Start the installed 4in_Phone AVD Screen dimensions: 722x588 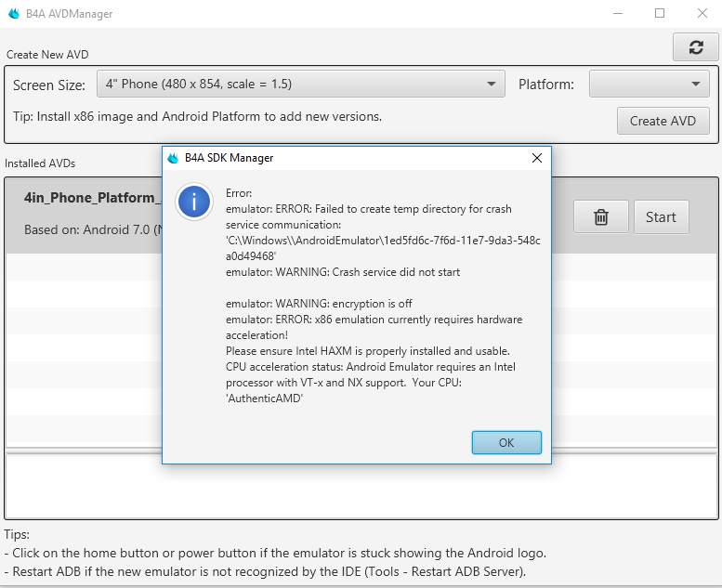coord(661,217)
